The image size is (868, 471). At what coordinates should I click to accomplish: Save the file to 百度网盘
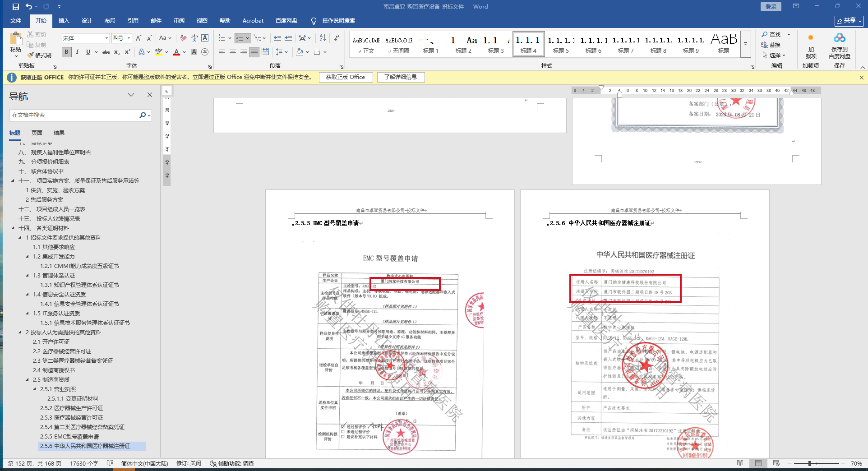tap(839, 46)
